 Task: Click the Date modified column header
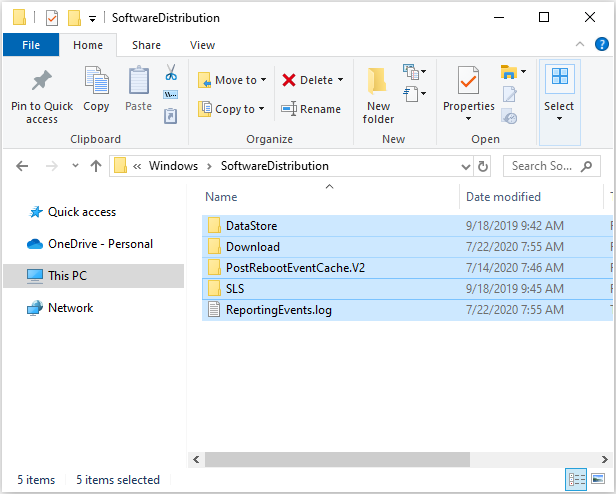(x=503, y=197)
